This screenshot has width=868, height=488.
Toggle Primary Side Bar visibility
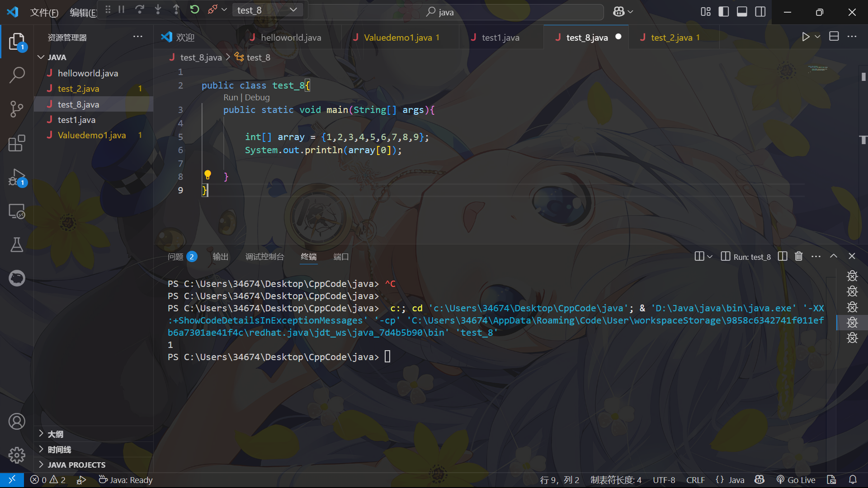[x=723, y=12]
